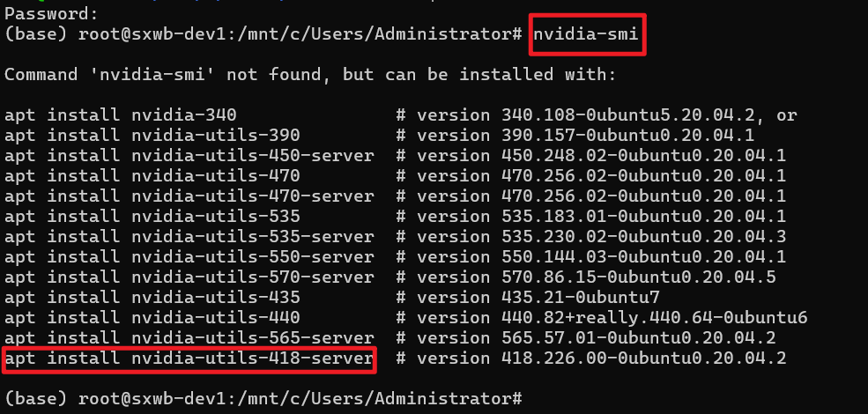The width and height of the screenshot is (868, 414).
Task: Click the 'apt install nvidia-utils-470' non-server line
Action: point(152,176)
